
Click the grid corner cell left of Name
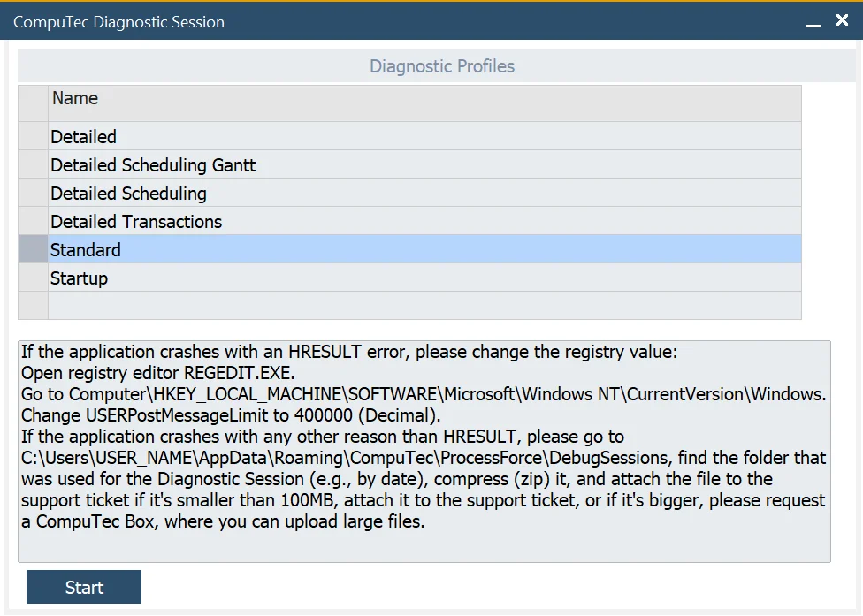coord(33,103)
